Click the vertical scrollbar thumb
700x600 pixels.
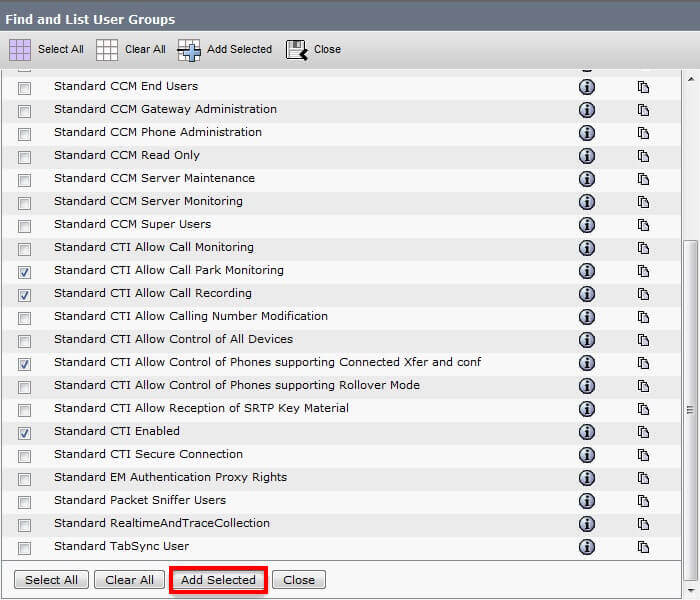(691, 409)
